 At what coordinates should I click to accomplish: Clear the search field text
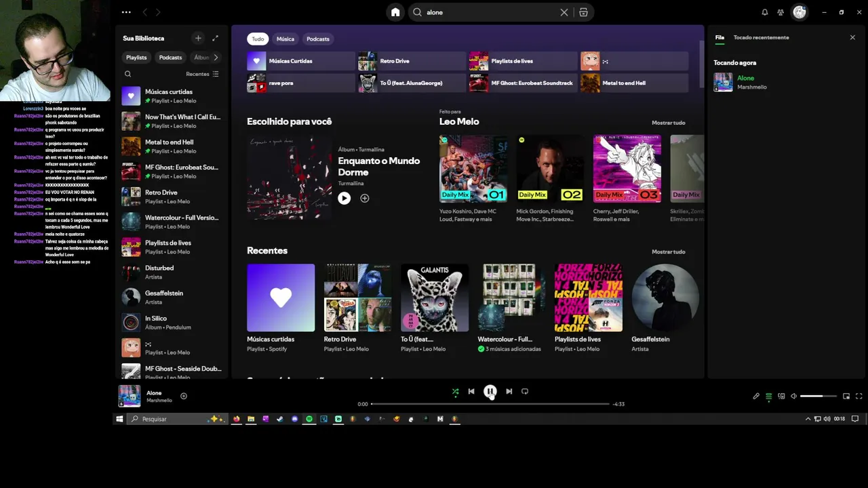point(564,12)
